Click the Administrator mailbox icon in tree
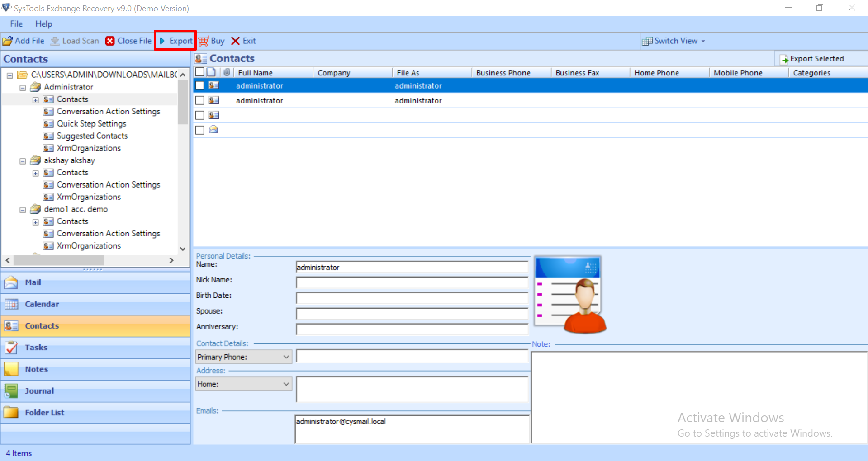Viewport: 868px width, 461px height. [35, 87]
